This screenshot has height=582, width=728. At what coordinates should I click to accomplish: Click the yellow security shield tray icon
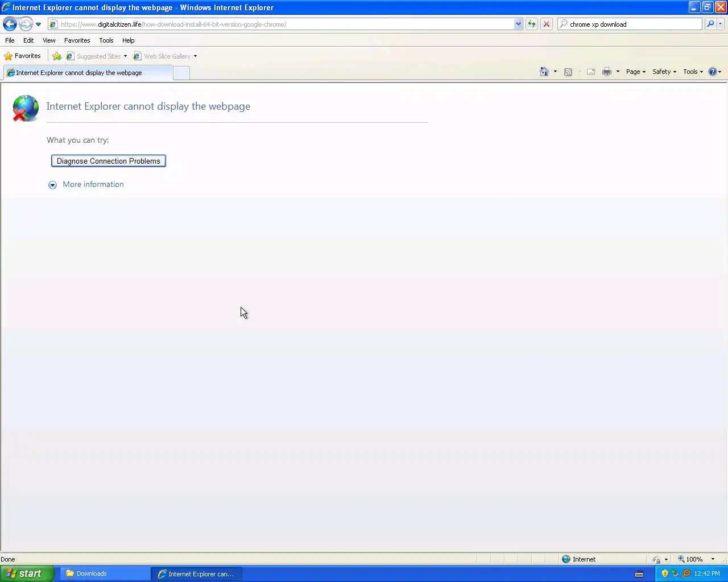[665, 573]
